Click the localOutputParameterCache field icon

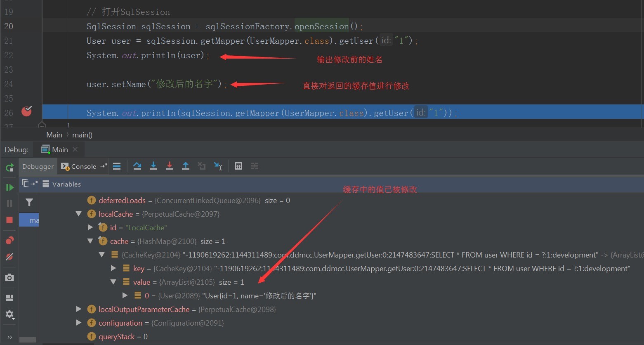click(92, 309)
